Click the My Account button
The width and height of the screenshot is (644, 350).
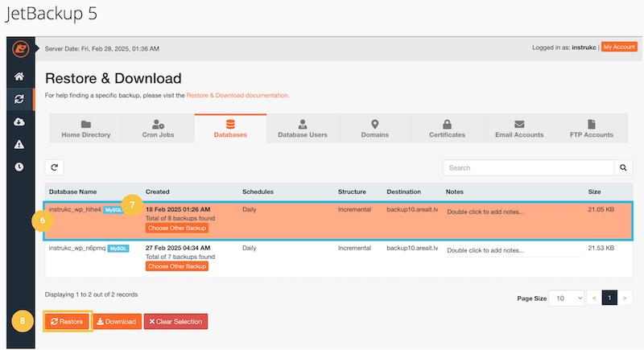click(x=619, y=47)
